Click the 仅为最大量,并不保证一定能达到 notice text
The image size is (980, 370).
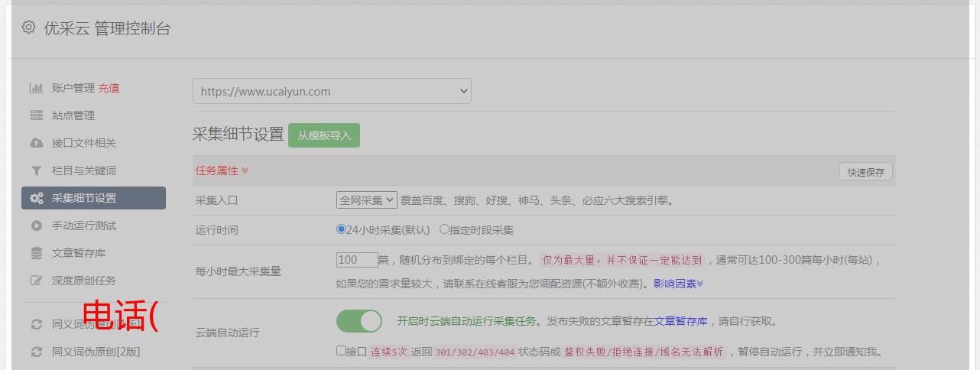pos(622,260)
